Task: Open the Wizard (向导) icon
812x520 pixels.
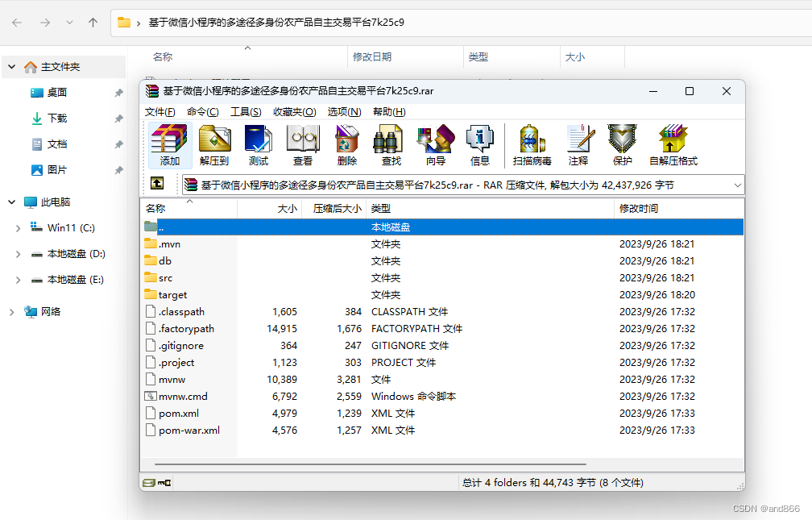Action: tap(436, 145)
